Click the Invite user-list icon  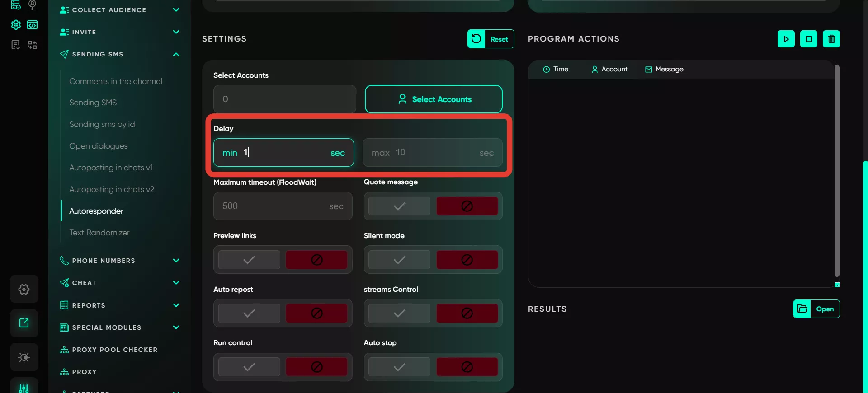[x=64, y=32]
